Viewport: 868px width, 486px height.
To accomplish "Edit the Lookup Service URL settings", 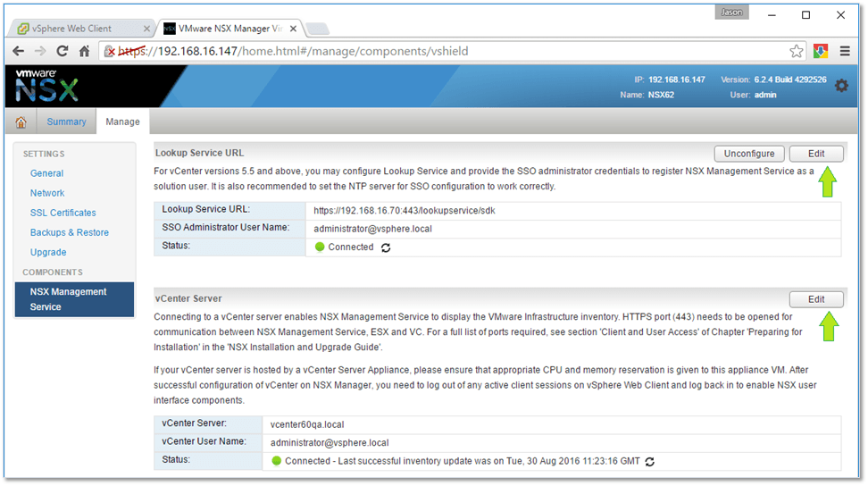I will pos(816,154).
